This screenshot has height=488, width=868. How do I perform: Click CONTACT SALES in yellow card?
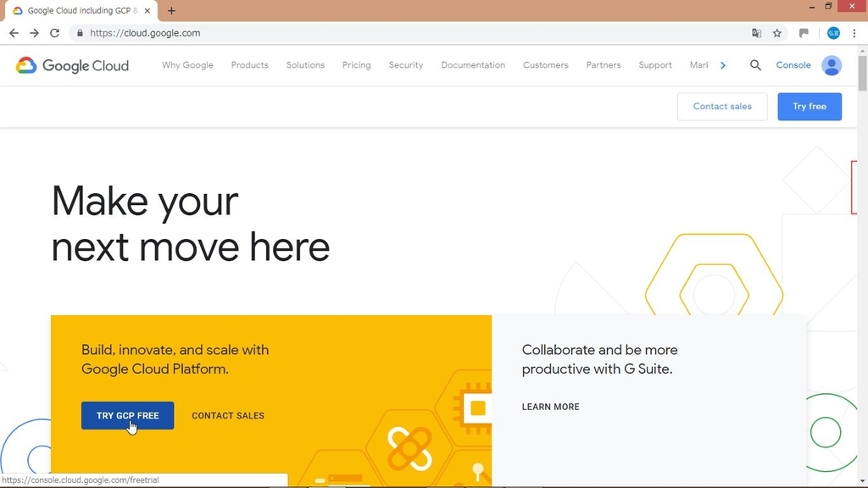228,415
